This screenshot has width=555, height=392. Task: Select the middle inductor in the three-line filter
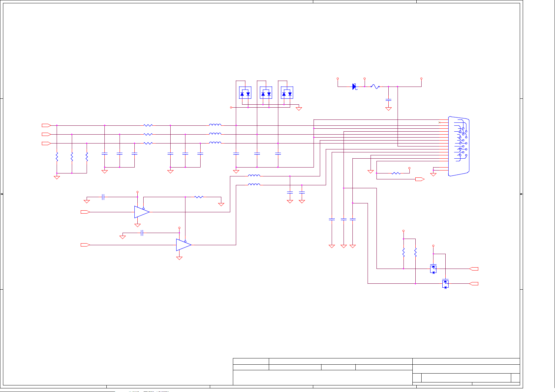pyautogui.click(x=215, y=134)
